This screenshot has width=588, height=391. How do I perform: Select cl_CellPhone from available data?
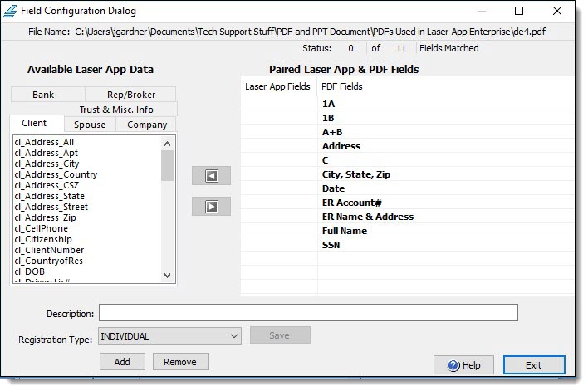click(42, 228)
